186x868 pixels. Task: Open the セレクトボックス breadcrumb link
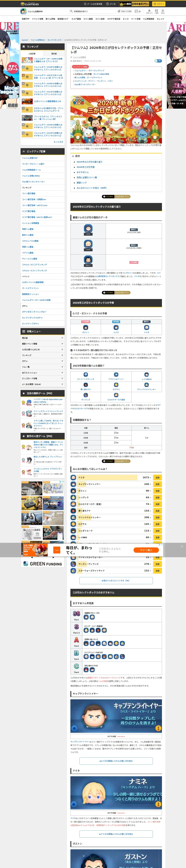click(x=54, y=40)
